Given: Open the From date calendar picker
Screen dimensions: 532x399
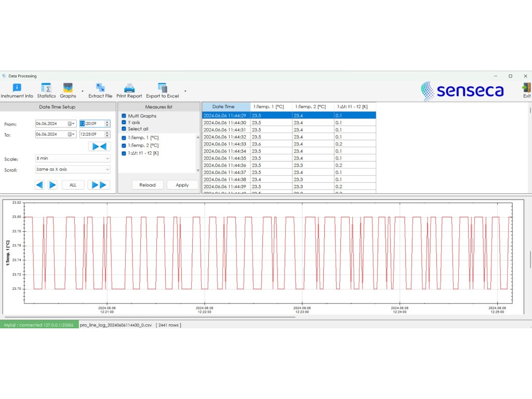Looking at the screenshot, I should 71,124.
